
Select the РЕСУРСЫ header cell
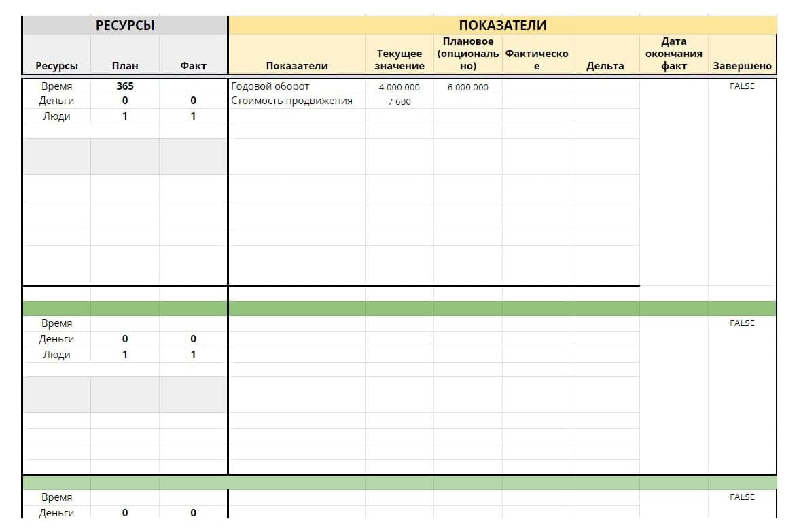tap(125, 25)
